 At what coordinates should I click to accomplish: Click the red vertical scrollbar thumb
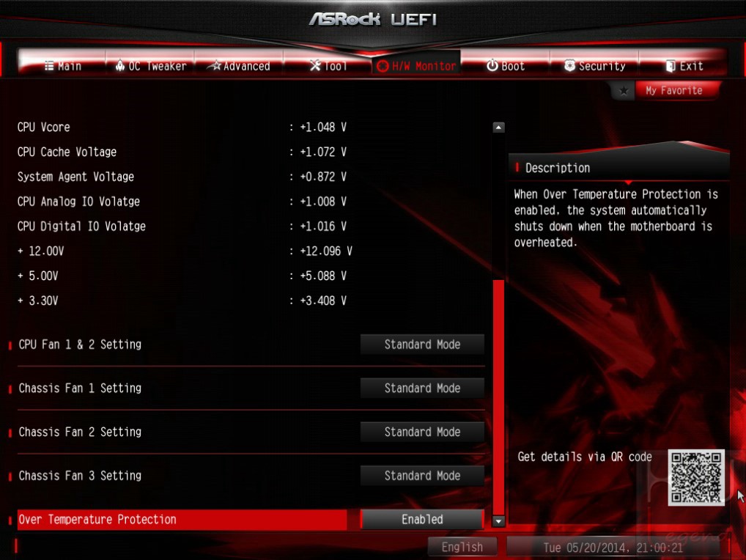click(498, 397)
